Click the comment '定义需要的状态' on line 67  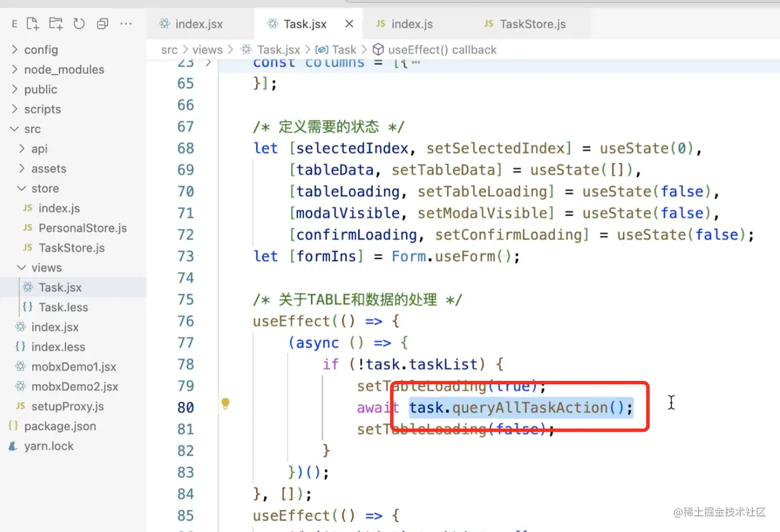pos(329,127)
